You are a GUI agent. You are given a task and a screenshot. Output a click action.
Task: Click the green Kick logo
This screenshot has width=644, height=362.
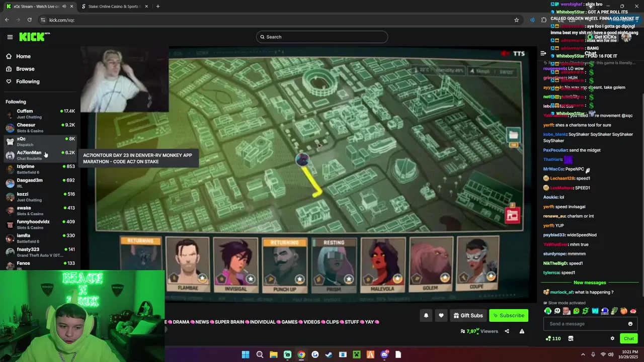[x=34, y=37]
